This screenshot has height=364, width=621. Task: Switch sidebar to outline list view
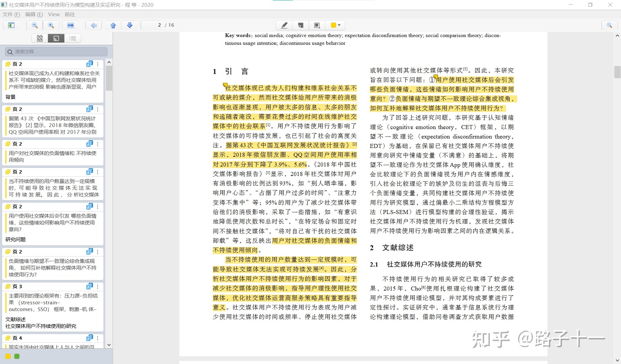coord(72,38)
